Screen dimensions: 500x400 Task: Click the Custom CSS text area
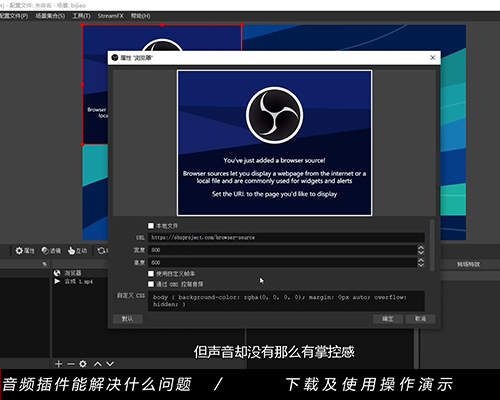[286, 301]
